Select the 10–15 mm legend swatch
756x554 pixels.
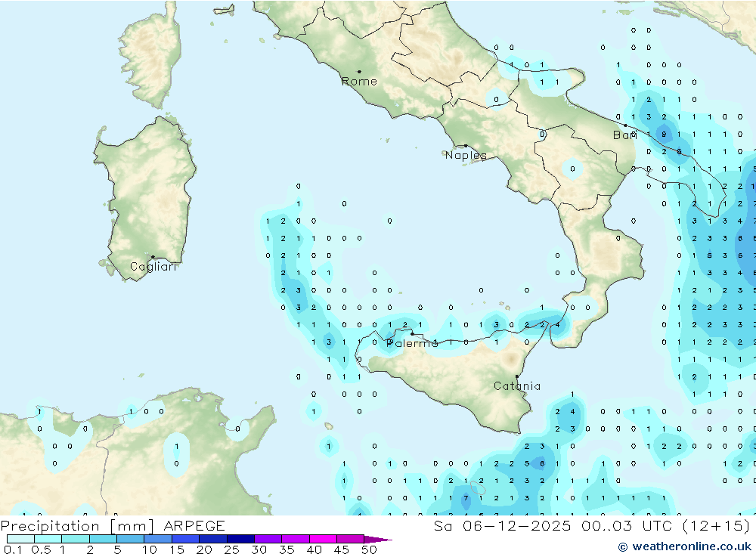pos(158,539)
